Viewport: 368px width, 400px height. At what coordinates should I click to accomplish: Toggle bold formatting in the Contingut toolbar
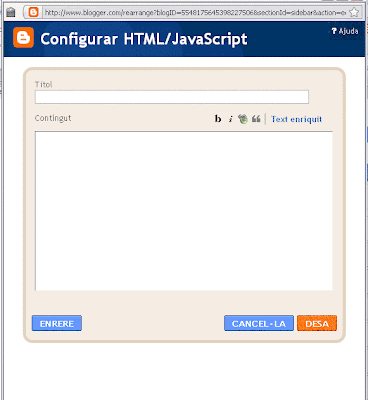pos(218,119)
